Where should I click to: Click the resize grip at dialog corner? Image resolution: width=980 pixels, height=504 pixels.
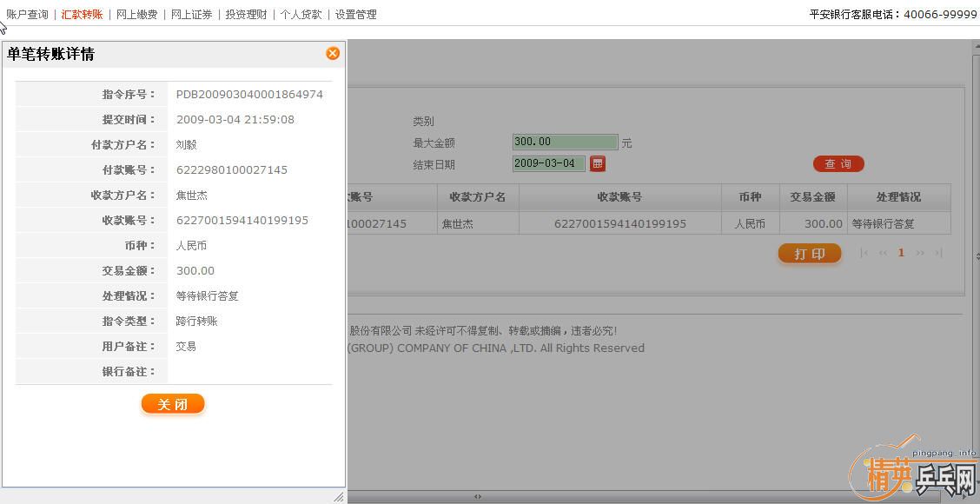tap(339, 498)
